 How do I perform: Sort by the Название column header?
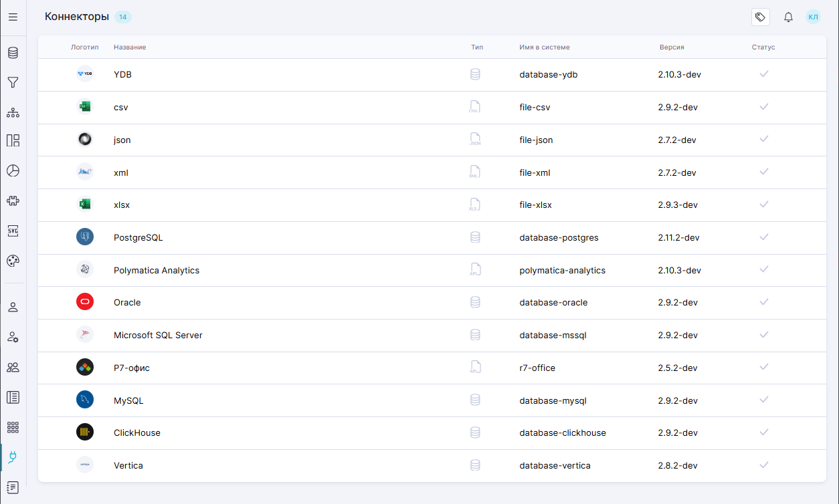coord(130,47)
